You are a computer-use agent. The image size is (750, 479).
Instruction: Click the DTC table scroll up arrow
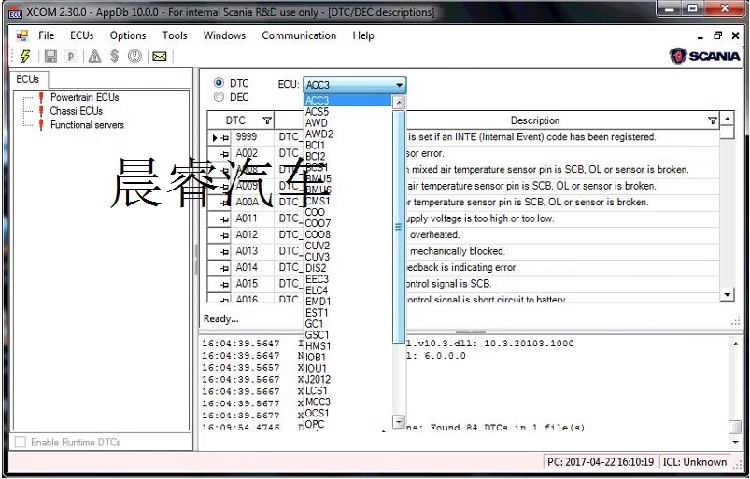[x=727, y=118]
